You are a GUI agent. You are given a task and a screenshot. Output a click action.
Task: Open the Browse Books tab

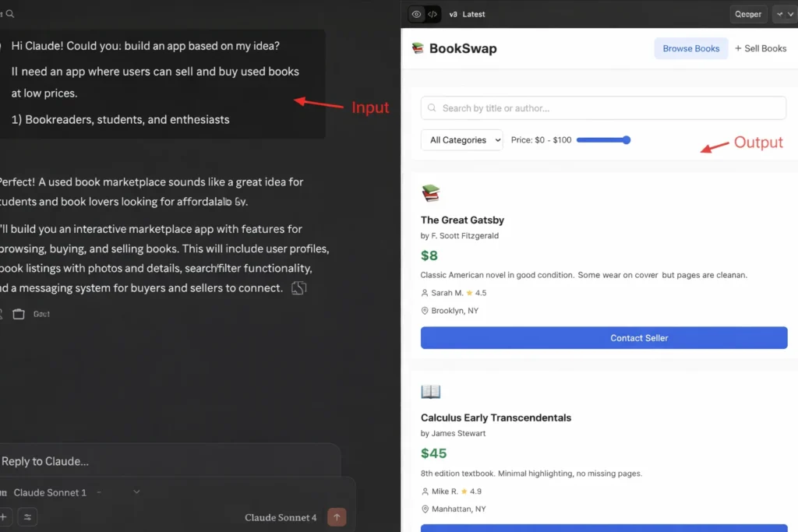click(690, 48)
